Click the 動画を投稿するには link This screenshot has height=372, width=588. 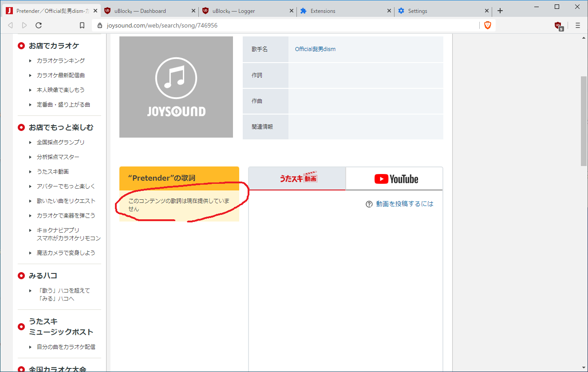[404, 204]
